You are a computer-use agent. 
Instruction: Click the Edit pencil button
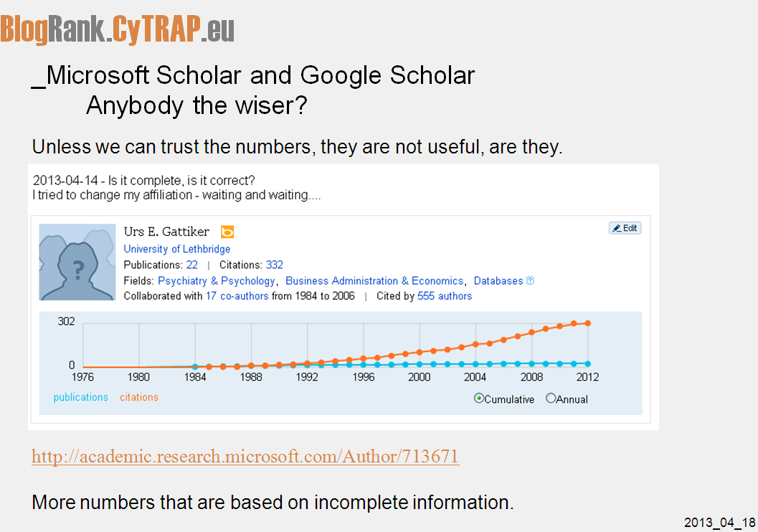tap(625, 228)
